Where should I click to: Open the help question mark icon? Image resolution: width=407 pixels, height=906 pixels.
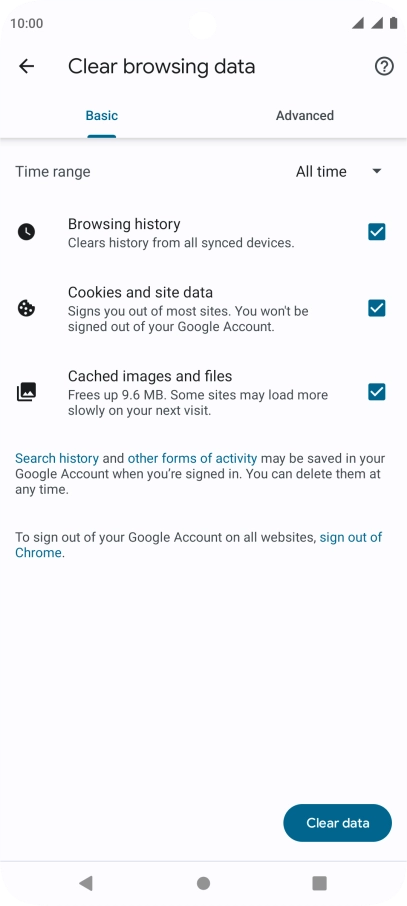tap(384, 66)
